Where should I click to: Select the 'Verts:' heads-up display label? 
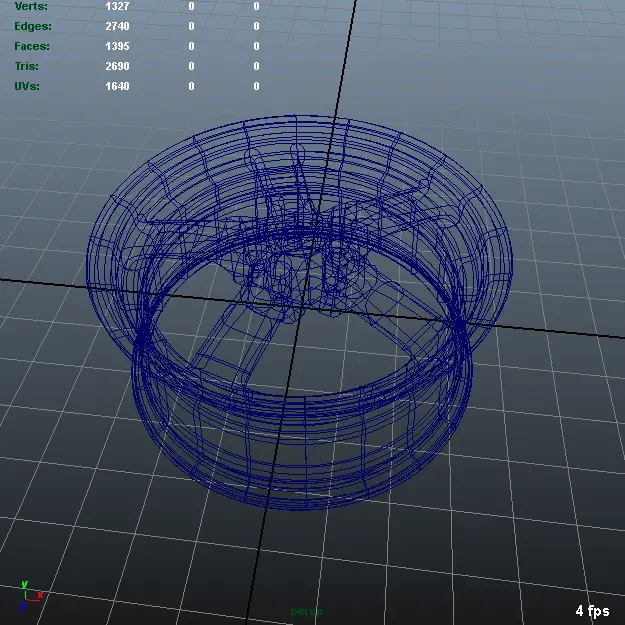[x=31, y=6]
